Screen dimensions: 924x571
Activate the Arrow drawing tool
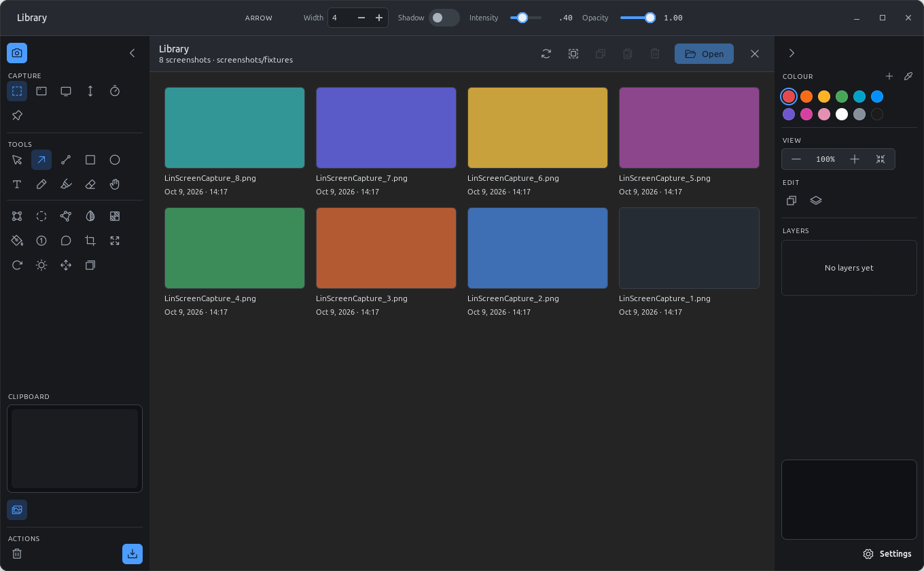(41, 160)
